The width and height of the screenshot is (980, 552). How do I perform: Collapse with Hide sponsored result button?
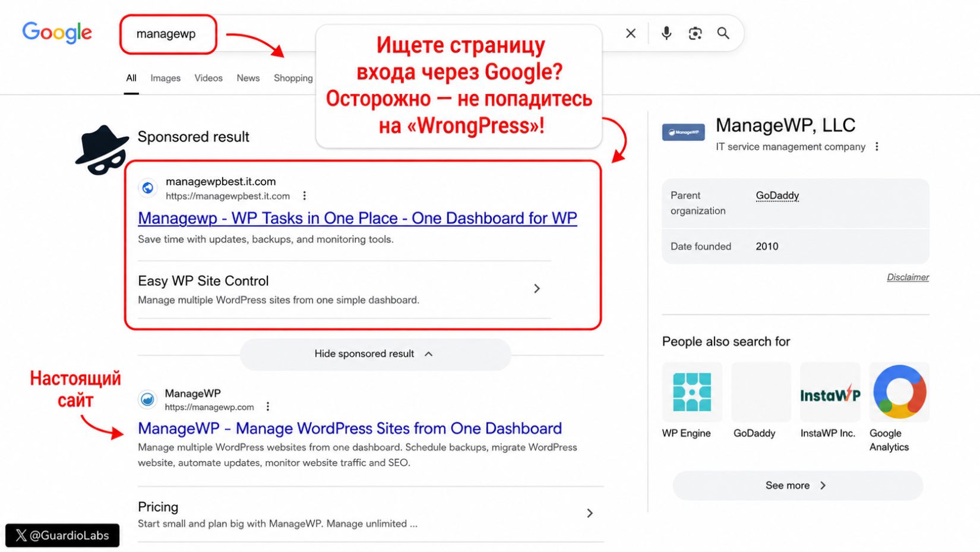pos(375,354)
